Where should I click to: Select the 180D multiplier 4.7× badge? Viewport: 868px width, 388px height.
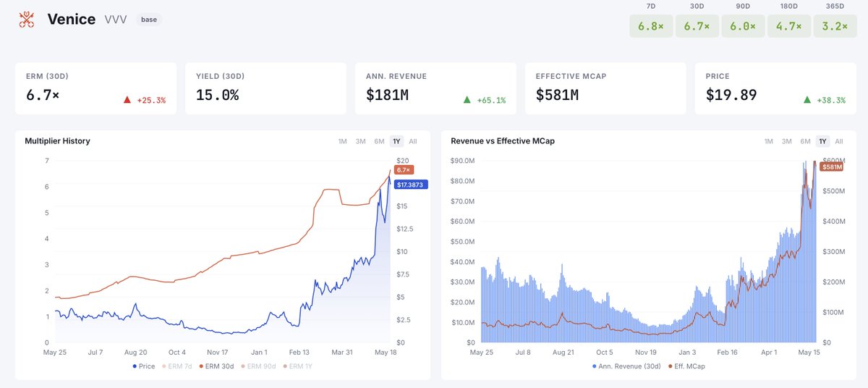tap(788, 25)
